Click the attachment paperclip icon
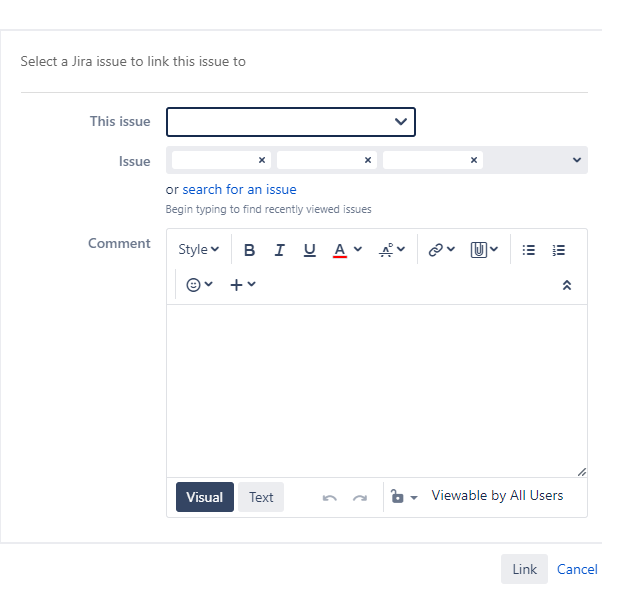622x591 pixels. (x=478, y=250)
